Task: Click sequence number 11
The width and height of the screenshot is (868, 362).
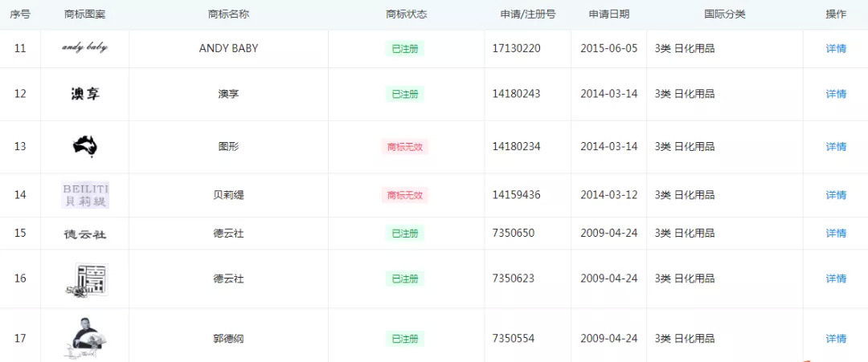Action: [x=20, y=49]
